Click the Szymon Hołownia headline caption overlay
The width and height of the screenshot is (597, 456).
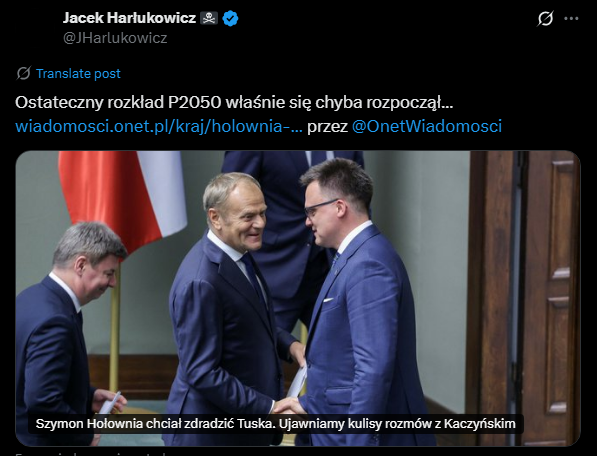click(x=276, y=424)
